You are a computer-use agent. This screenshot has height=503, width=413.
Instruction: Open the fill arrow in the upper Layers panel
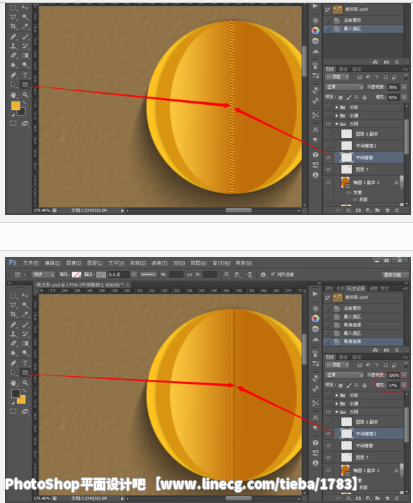[404, 97]
